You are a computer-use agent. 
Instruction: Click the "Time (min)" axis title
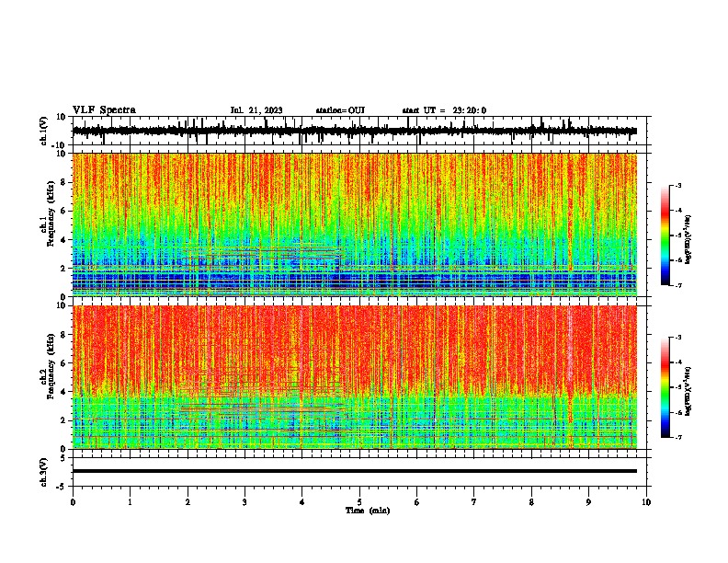click(368, 511)
